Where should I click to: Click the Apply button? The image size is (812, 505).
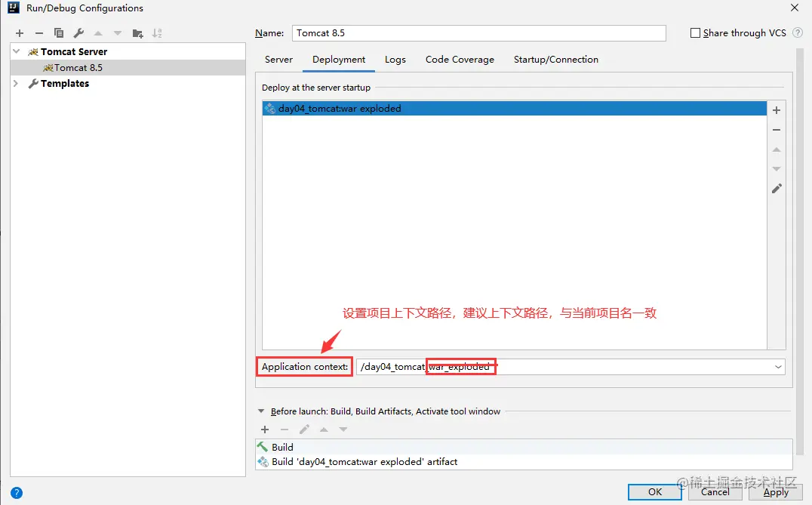point(775,492)
